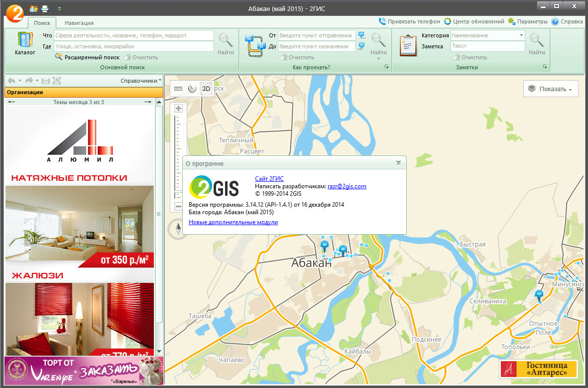588x388 pixels.
Task: Open the Справочники dropdown
Action: pyautogui.click(x=141, y=81)
